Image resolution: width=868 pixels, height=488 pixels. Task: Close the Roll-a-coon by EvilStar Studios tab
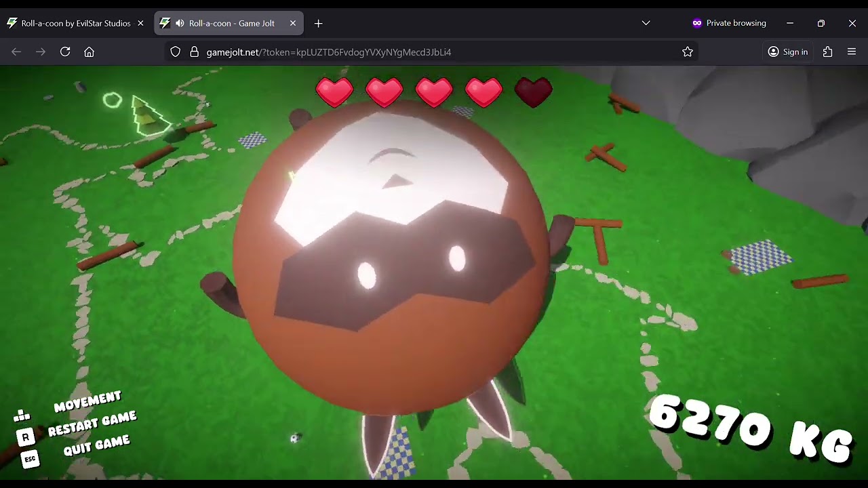pyautogui.click(x=140, y=23)
